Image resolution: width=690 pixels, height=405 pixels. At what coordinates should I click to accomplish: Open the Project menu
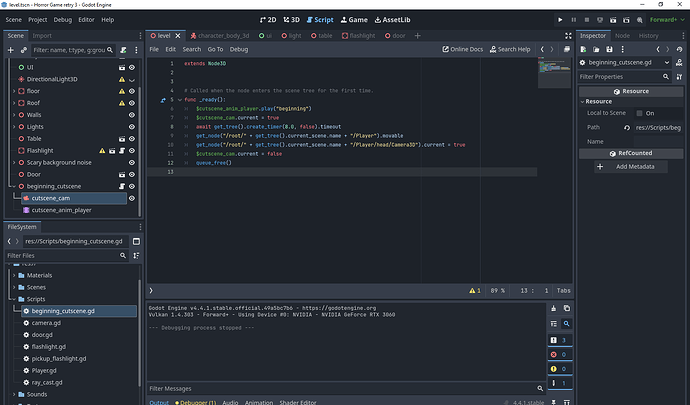tap(37, 20)
